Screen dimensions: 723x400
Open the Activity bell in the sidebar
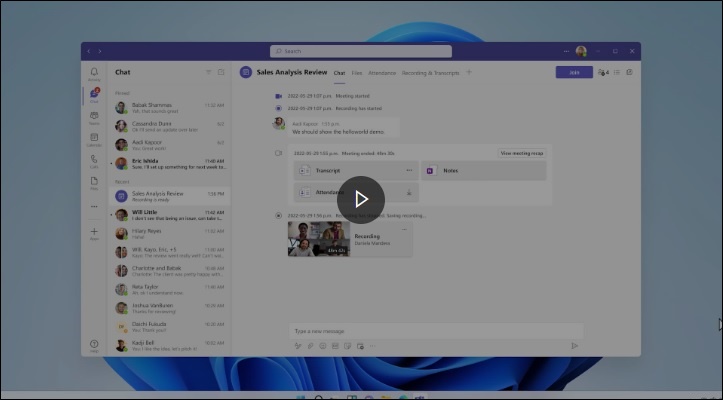pos(94,74)
